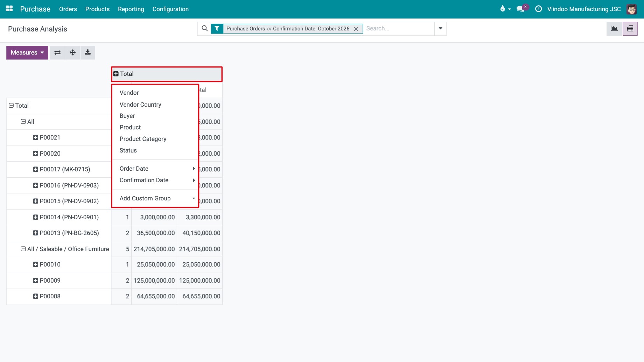644x362 pixels.
Task: Click the Expand all arrows icon
Action: point(72,52)
